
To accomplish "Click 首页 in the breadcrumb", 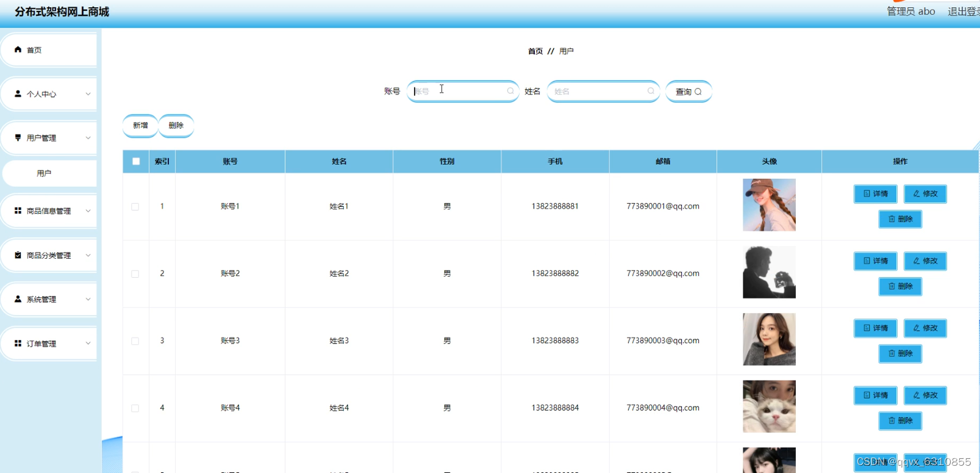I will [535, 51].
